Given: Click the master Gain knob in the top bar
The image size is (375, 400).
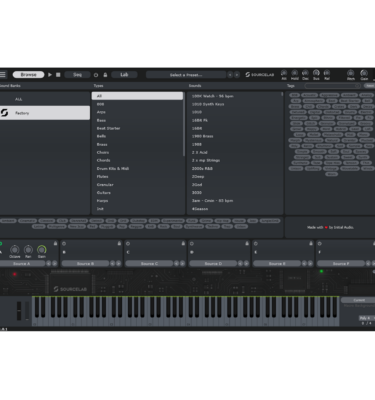Looking at the screenshot, I should click(364, 73).
